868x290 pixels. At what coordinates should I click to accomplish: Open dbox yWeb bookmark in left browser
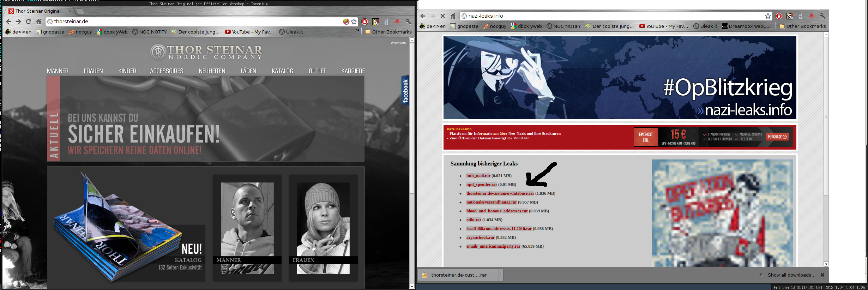click(112, 32)
